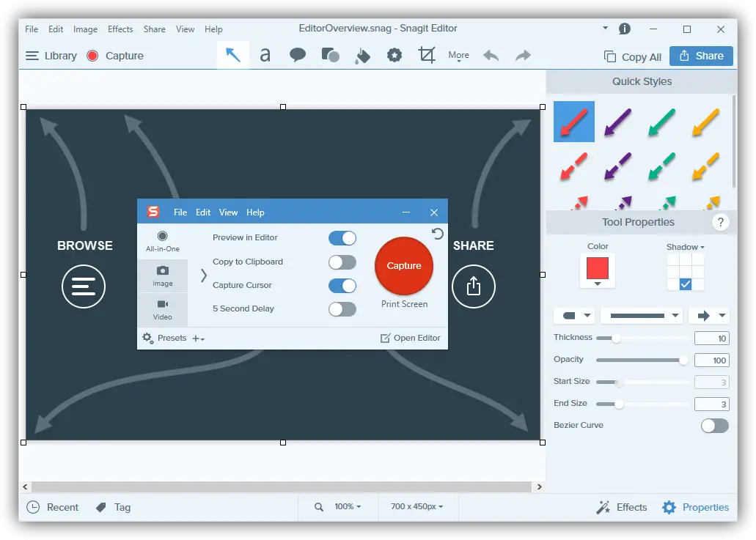Toggle Preview in Editor switch
Image resolution: width=756 pixels, height=540 pixels.
tap(342, 238)
